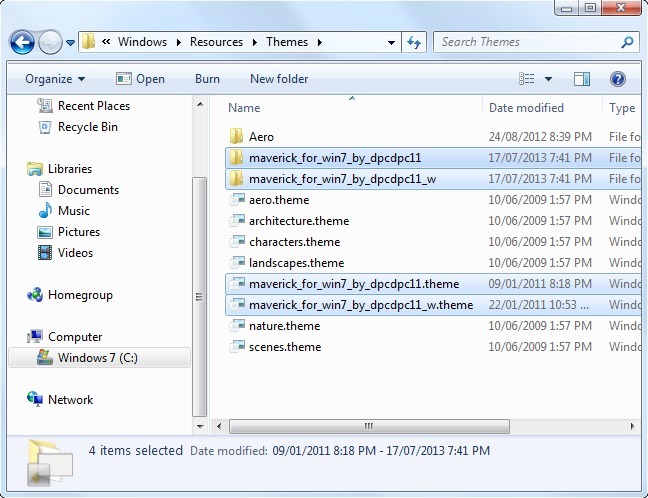
Task: Select maverick_for_win7_by_dpcdpc11 folder icon
Action: click(x=236, y=157)
